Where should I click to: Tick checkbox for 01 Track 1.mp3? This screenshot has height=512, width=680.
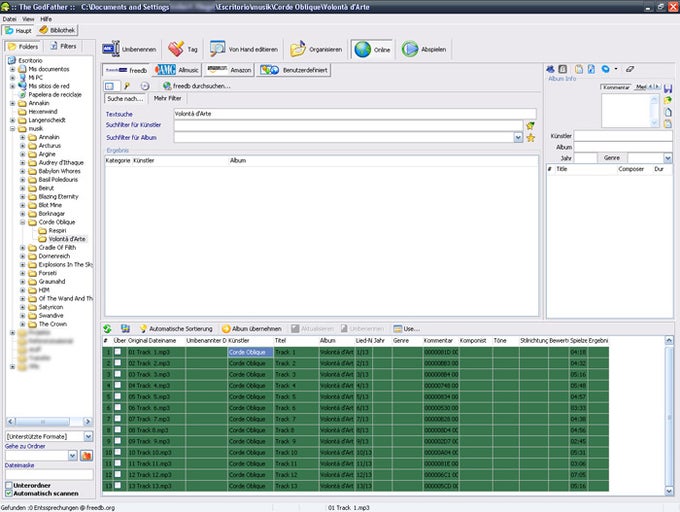(x=118, y=352)
